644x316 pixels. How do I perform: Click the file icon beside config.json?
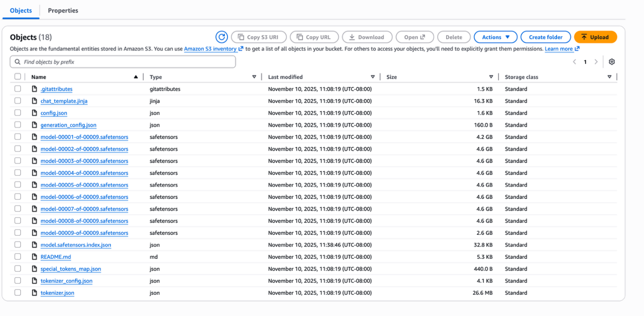(x=34, y=113)
